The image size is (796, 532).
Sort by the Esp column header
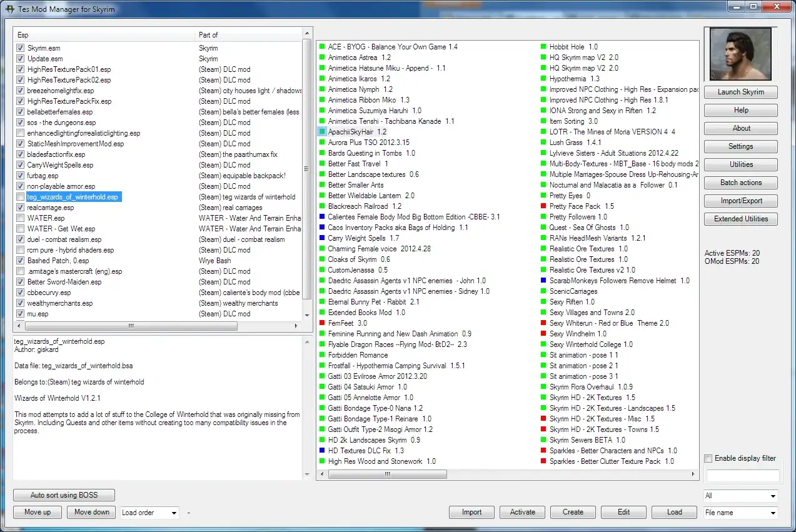[x=104, y=35]
